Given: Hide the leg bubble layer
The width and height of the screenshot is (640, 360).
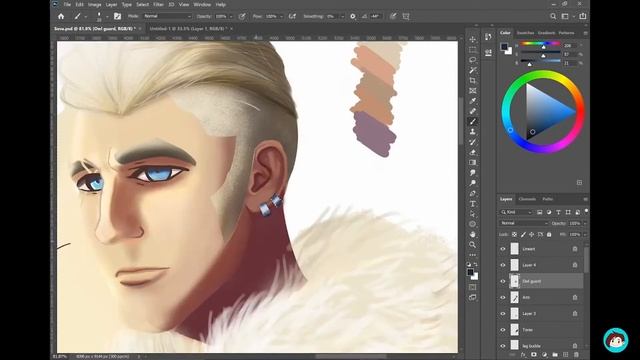Looking at the screenshot, I should (503, 346).
